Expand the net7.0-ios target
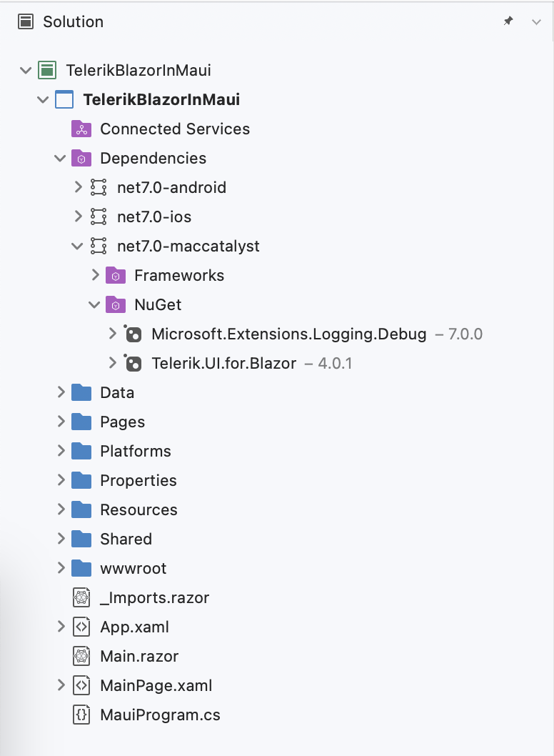554x756 pixels. point(78,217)
